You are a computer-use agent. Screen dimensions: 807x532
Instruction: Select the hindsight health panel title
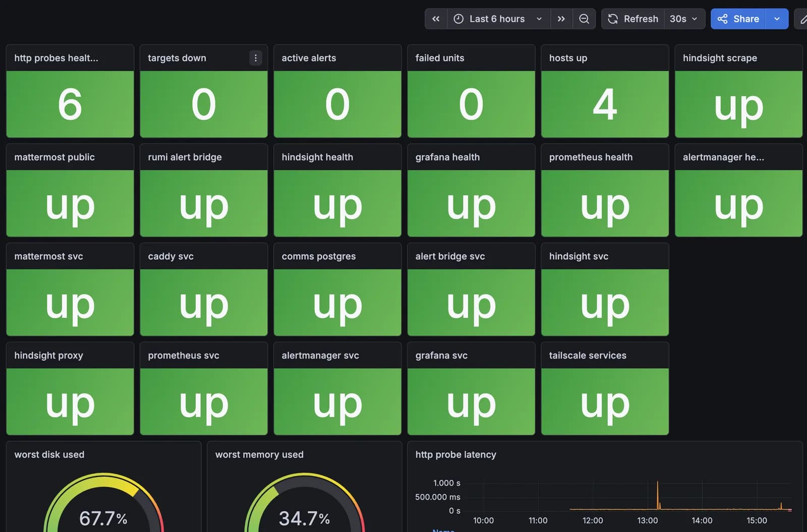[317, 157]
